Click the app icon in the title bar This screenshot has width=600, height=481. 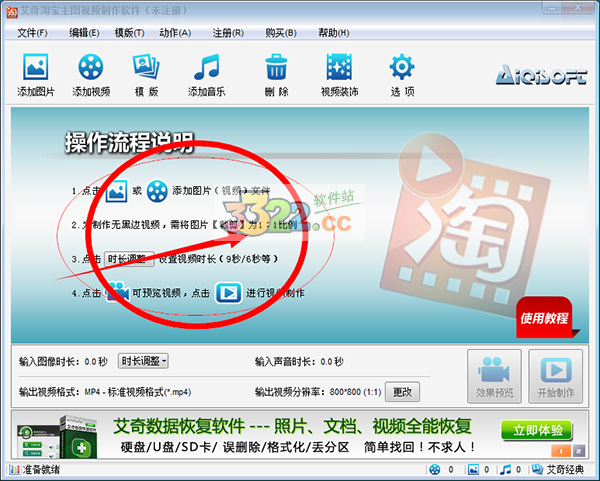[11, 11]
